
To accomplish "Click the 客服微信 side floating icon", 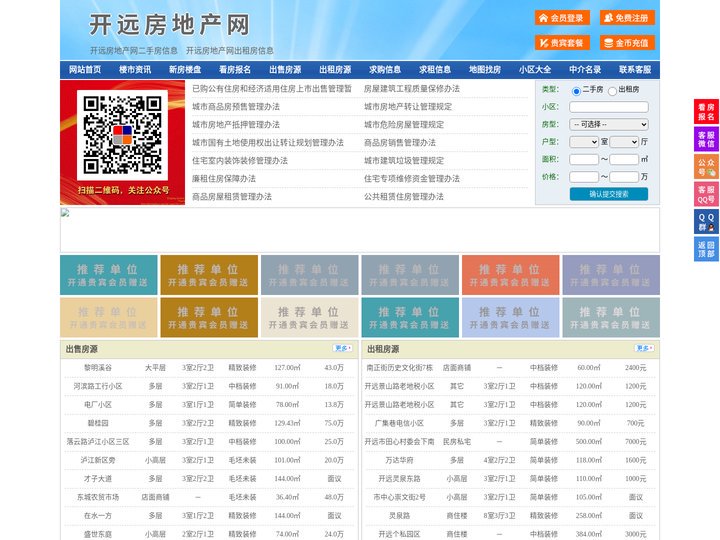I will point(706,139).
